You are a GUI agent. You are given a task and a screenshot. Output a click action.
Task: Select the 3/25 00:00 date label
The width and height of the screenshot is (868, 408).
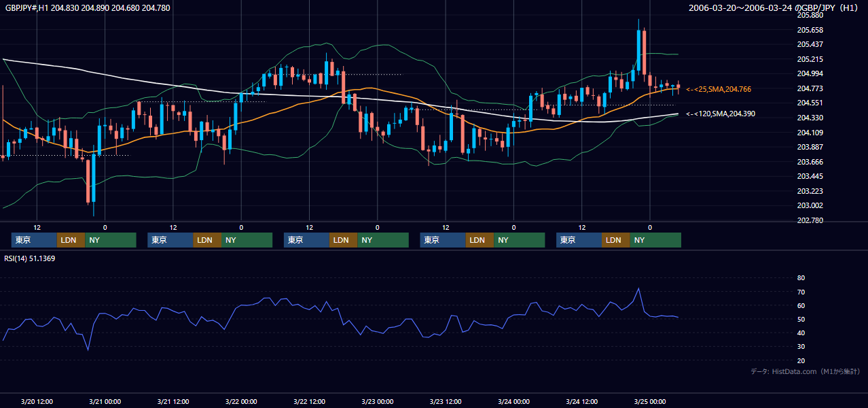pos(650,401)
